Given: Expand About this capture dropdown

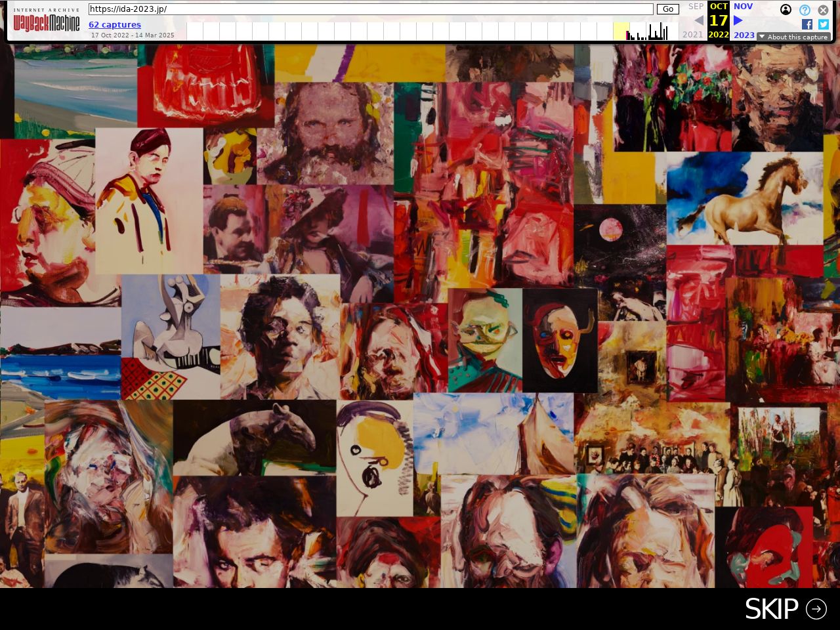Looking at the screenshot, I should tap(793, 37).
